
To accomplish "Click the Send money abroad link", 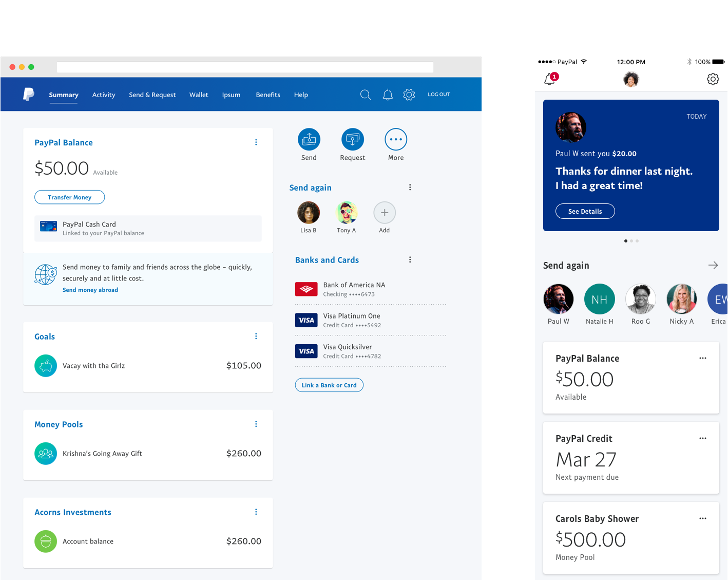I will tap(90, 290).
